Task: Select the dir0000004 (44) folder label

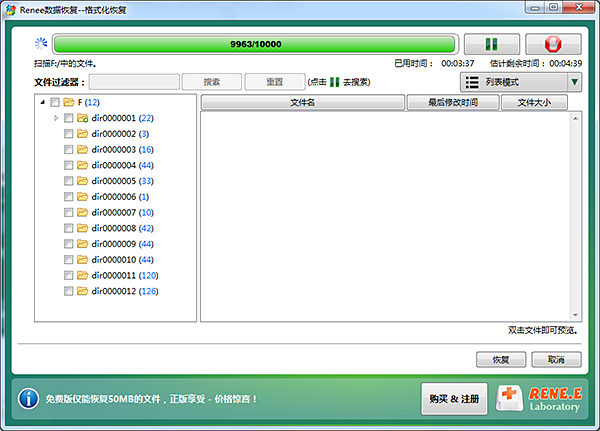Action: coord(122,165)
